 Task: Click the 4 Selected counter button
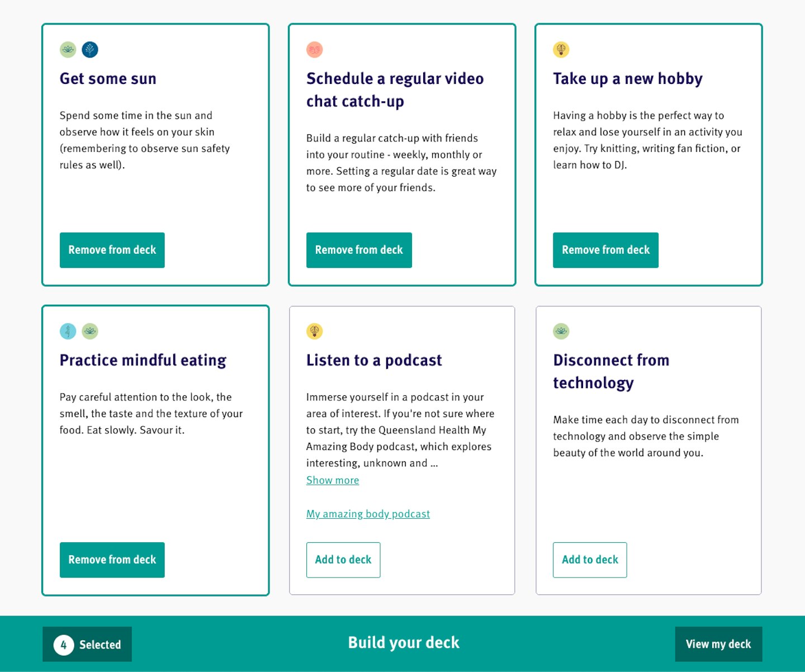(x=87, y=644)
